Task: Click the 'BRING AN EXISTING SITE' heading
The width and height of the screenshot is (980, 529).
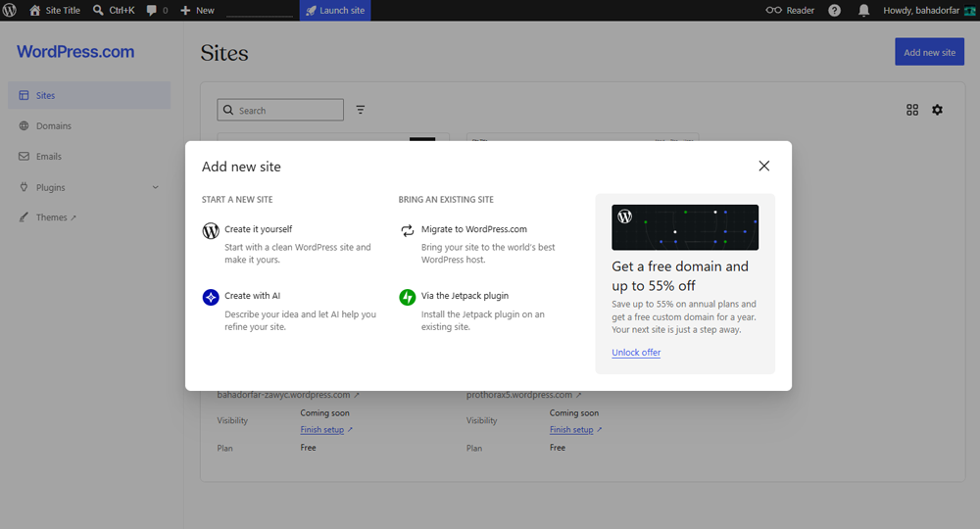Action: (446, 199)
